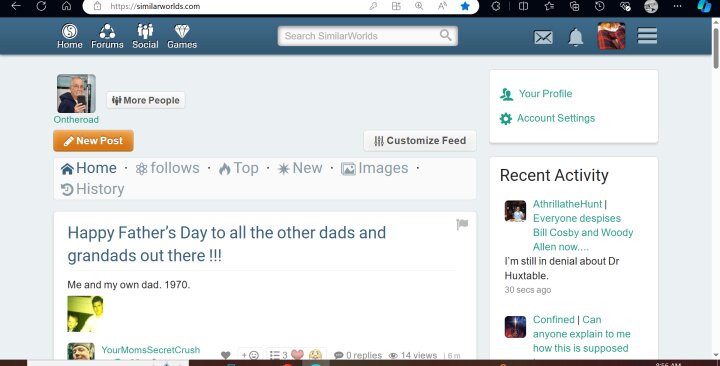
Task: Open the dad photo thumbnail in the post
Action: (85, 314)
